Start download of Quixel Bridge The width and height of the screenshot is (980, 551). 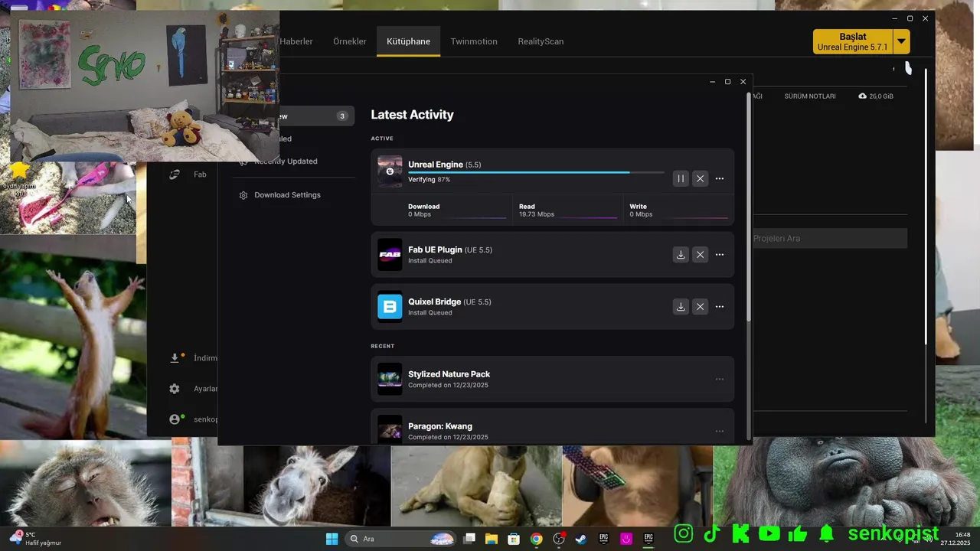pyautogui.click(x=681, y=307)
